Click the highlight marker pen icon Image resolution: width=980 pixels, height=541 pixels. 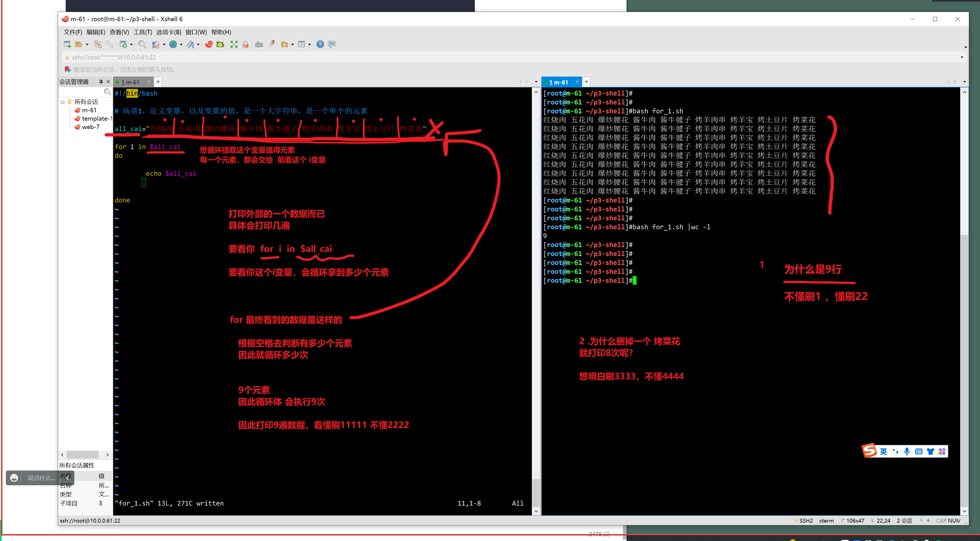271,45
